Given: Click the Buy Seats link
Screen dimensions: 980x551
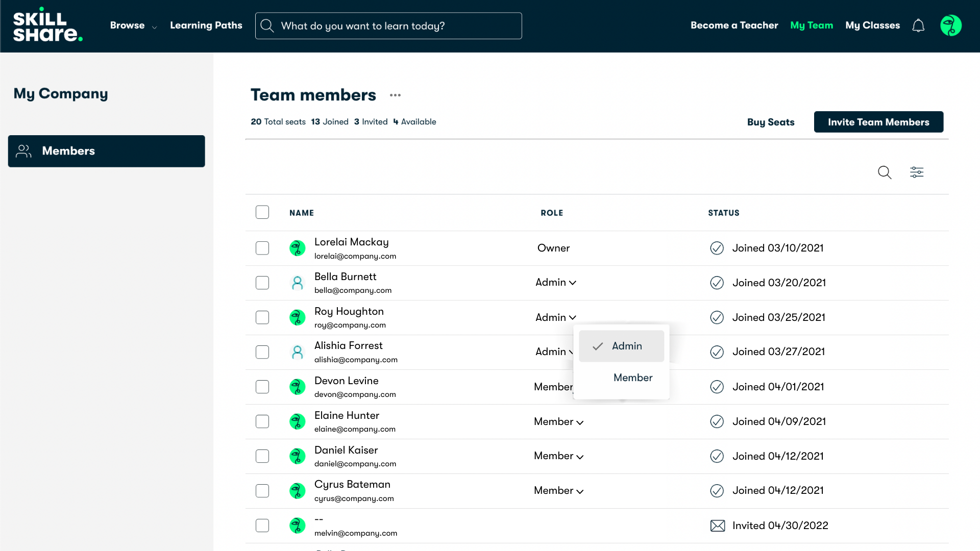Looking at the screenshot, I should pyautogui.click(x=770, y=122).
